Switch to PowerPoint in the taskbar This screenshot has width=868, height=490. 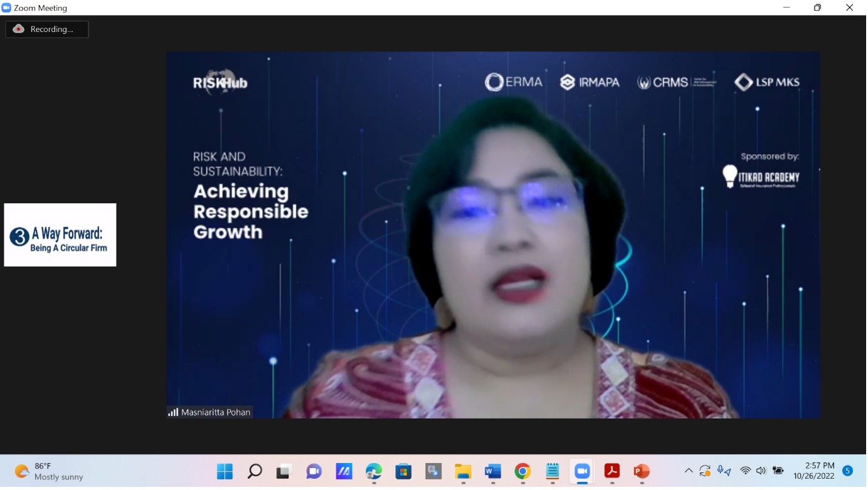click(642, 471)
